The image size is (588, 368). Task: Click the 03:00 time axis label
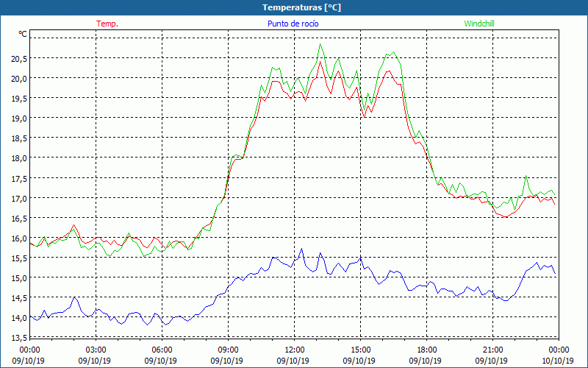coord(96,350)
